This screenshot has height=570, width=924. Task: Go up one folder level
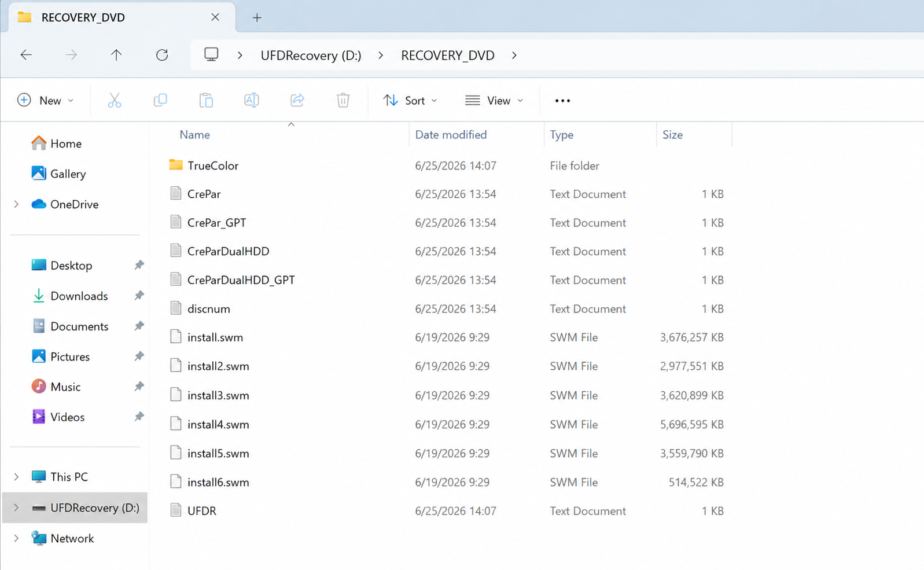116,55
